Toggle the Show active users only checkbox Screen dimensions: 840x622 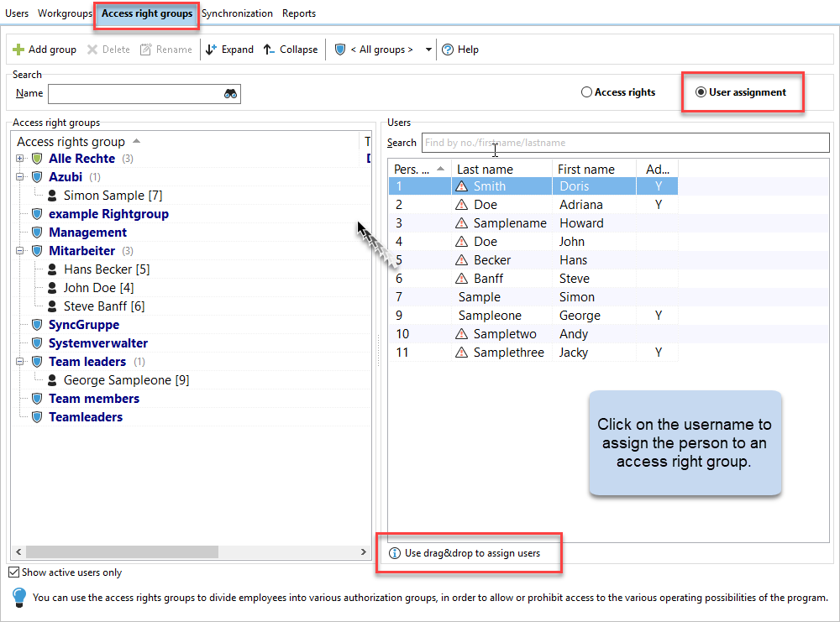pos(14,572)
